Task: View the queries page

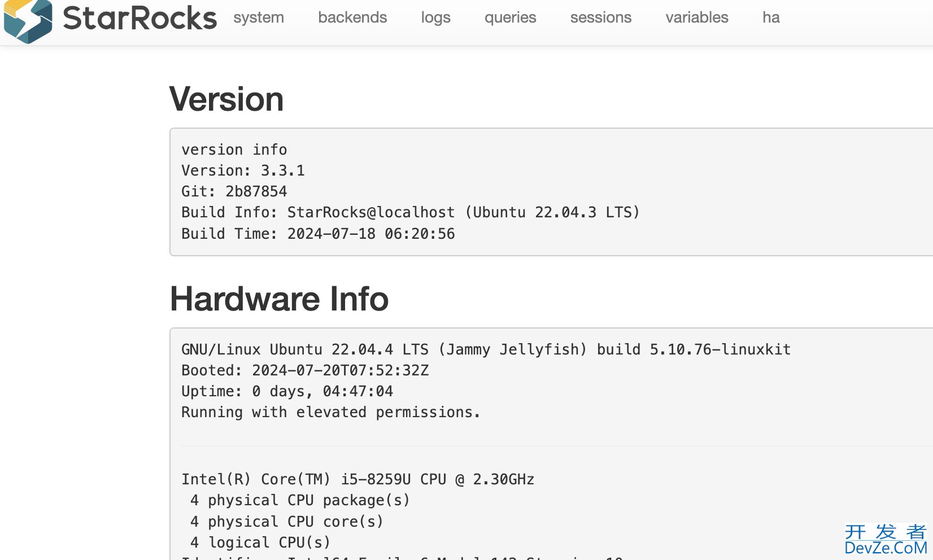Action: pos(510,17)
